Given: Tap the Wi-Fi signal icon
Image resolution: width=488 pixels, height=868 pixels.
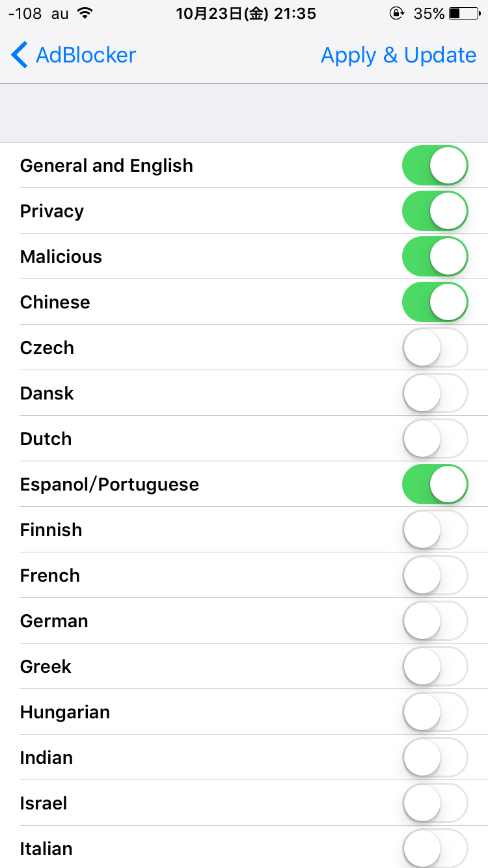Looking at the screenshot, I should click(x=84, y=13).
